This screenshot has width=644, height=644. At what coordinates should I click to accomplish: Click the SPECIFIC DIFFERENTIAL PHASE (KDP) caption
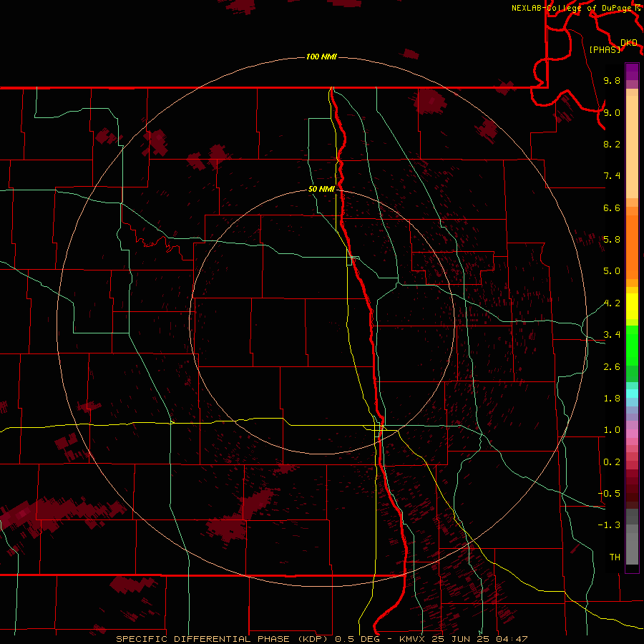click(x=222, y=639)
